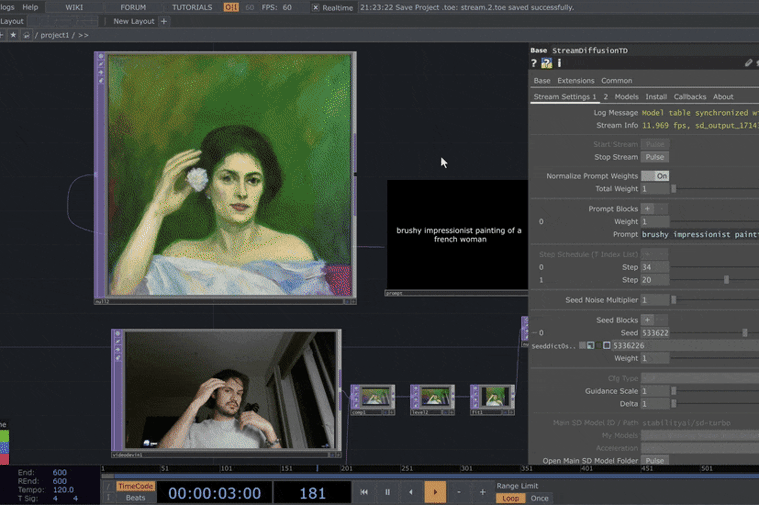Click the Seed Noise Multiplier slider handle
The image size is (759, 505).
[x=673, y=300]
